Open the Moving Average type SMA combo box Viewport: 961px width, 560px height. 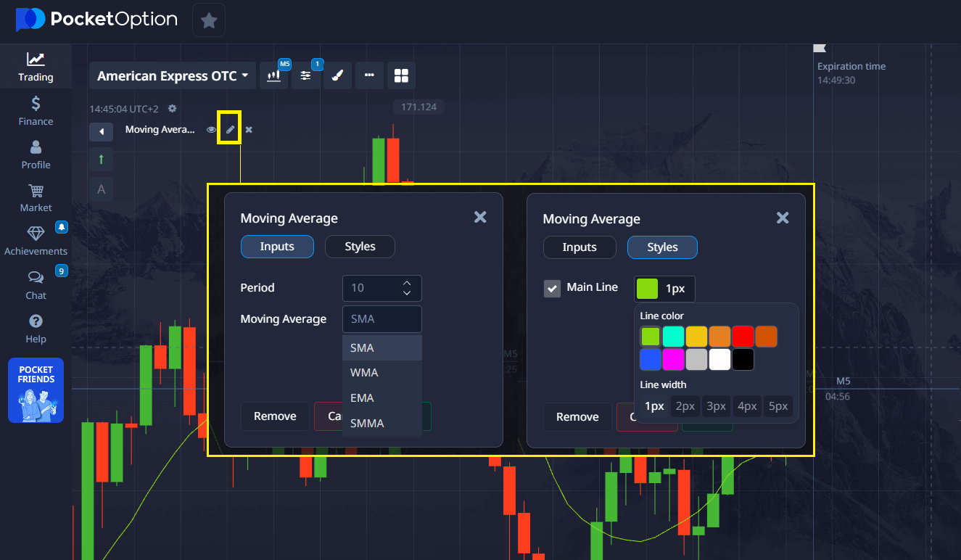tap(381, 319)
